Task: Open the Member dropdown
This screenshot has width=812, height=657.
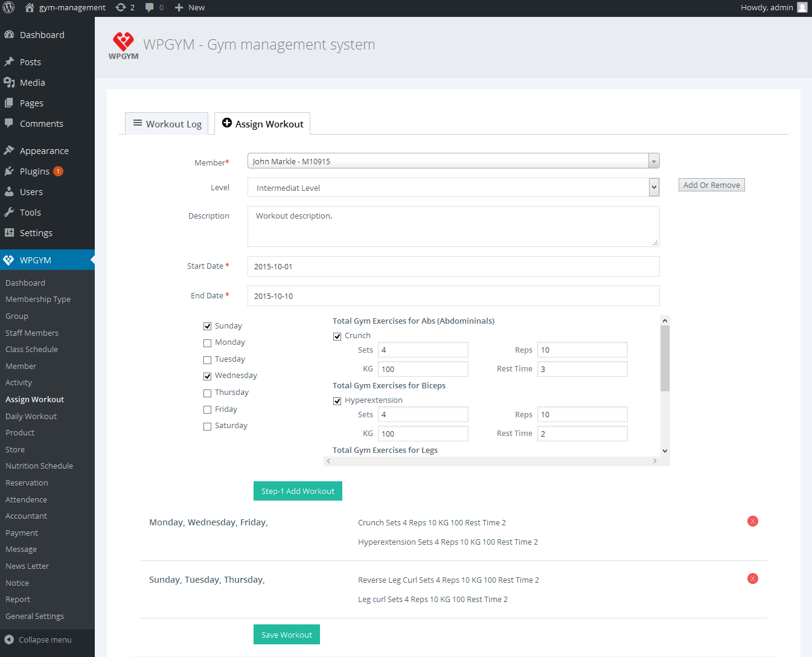Action: click(x=453, y=161)
